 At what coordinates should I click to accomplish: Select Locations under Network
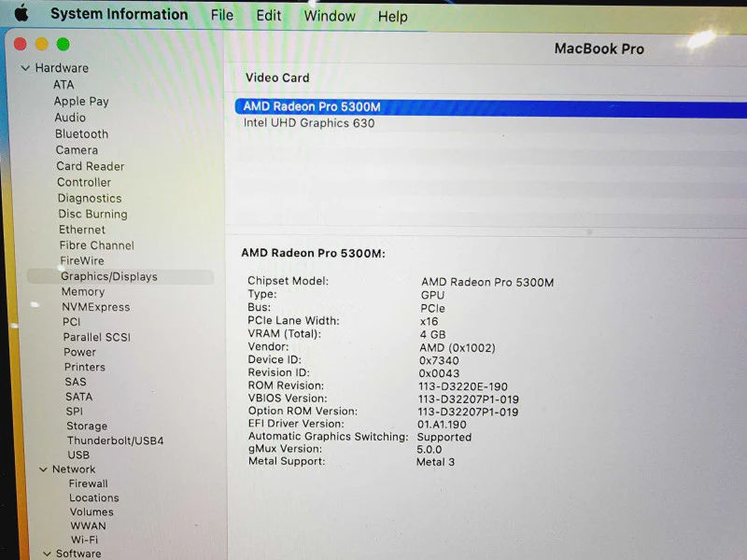pyautogui.click(x=94, y=498)
